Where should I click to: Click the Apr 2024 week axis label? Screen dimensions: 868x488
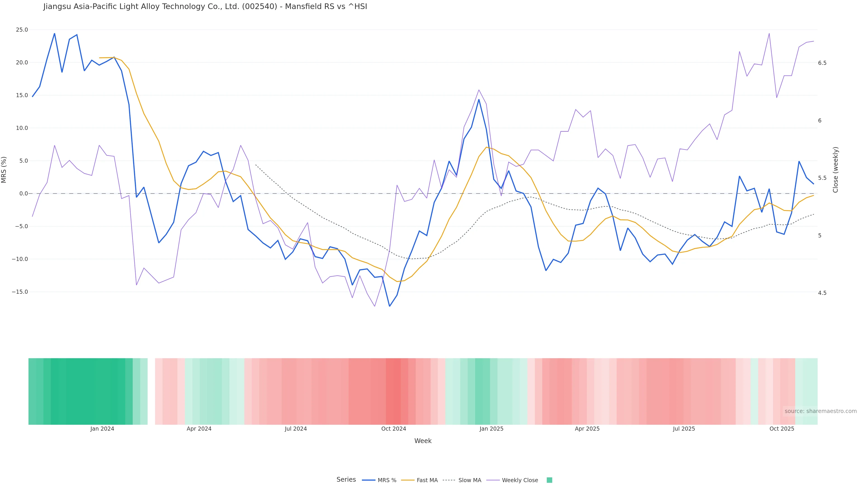coord(199,429)
